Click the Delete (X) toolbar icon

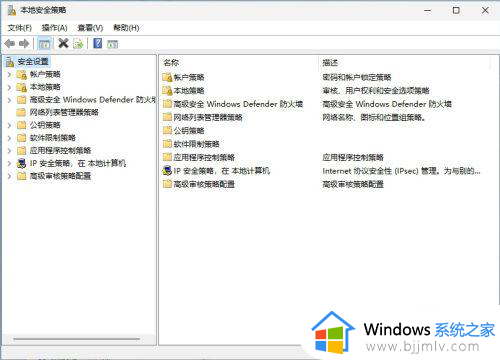point(63,43)
